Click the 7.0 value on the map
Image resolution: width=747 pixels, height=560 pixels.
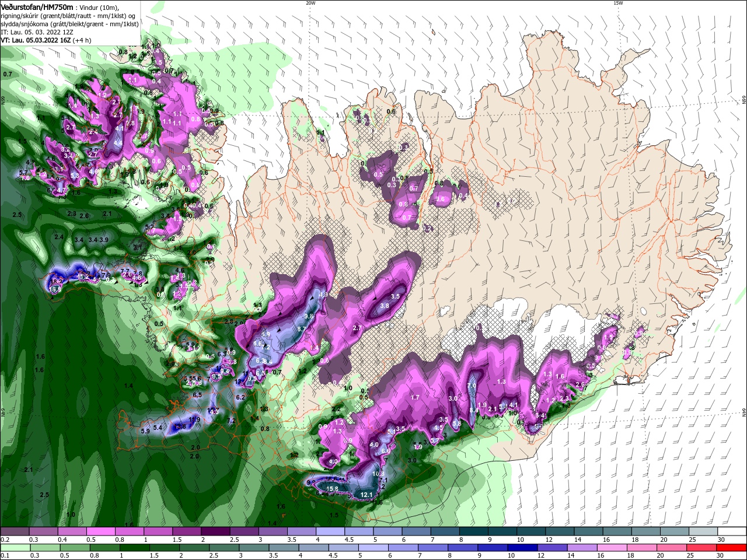472,386
